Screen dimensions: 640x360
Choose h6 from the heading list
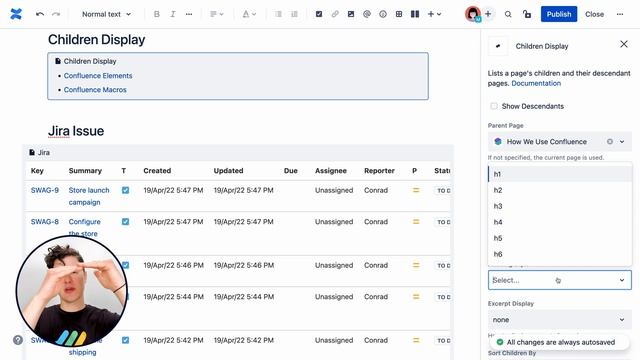point(560,254)
